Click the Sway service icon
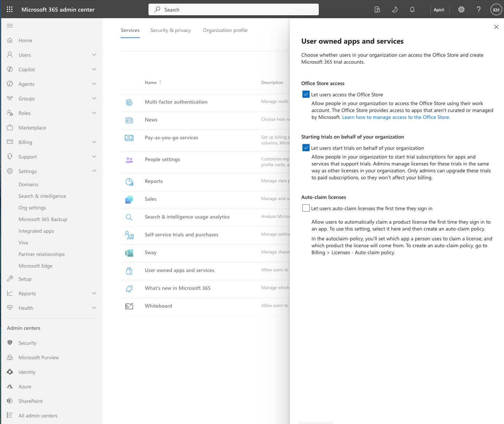Screen dimensions: 504x424 (129, 253)
